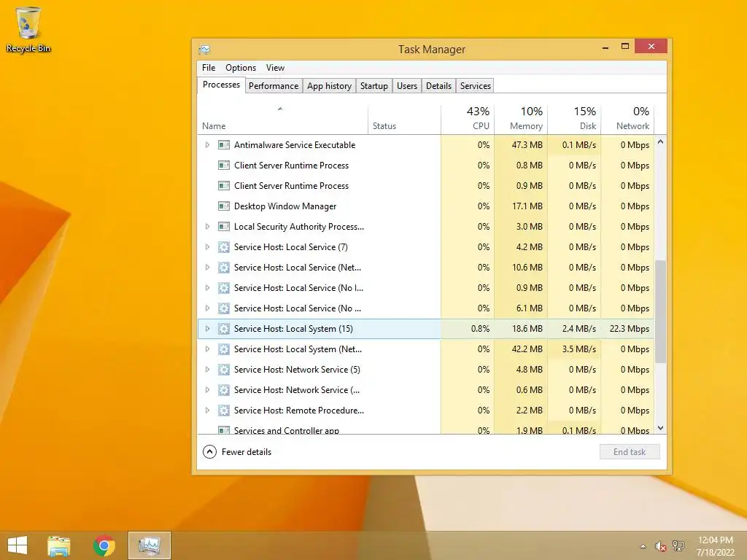The image size is (747, 560).
Task: Click the scrollbar down arrow
Action: pyautogui.click(x=660, y=428)
